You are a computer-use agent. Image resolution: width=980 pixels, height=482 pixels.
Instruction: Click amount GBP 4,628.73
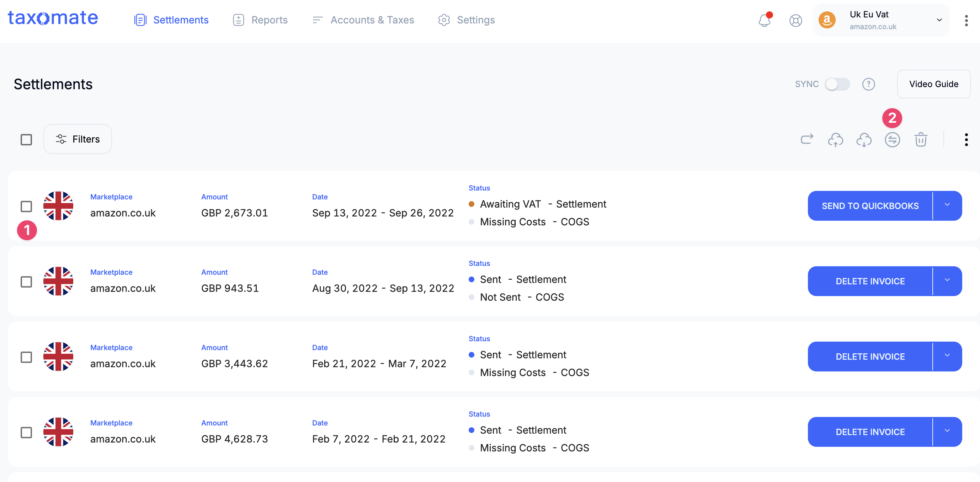click(234, 439)
